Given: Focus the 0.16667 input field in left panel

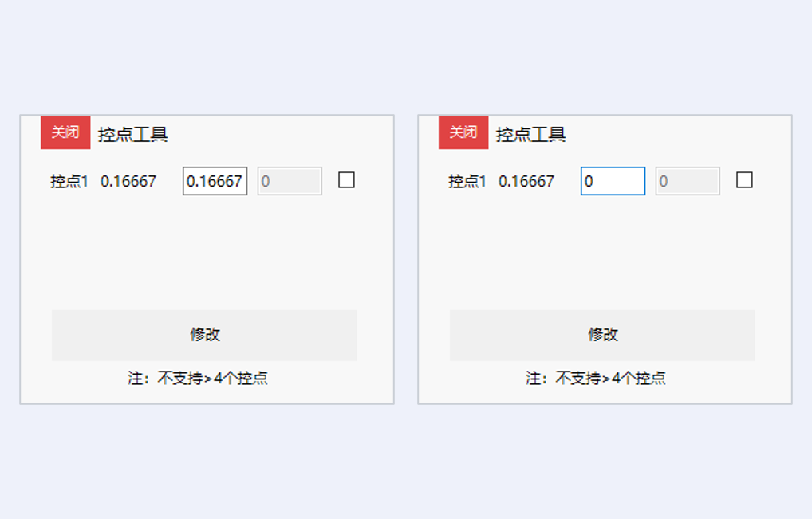Looking at the screenshot, I should coord(215,181).
